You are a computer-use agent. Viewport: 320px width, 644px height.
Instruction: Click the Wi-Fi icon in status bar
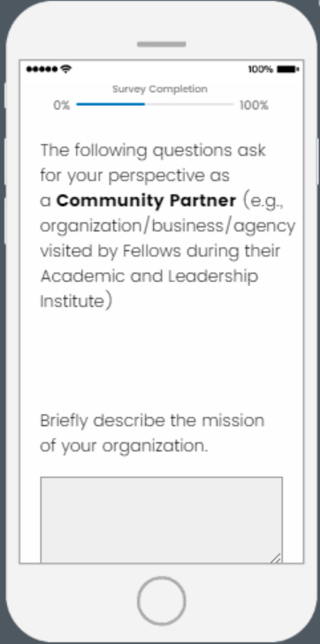tap(65, 69)
